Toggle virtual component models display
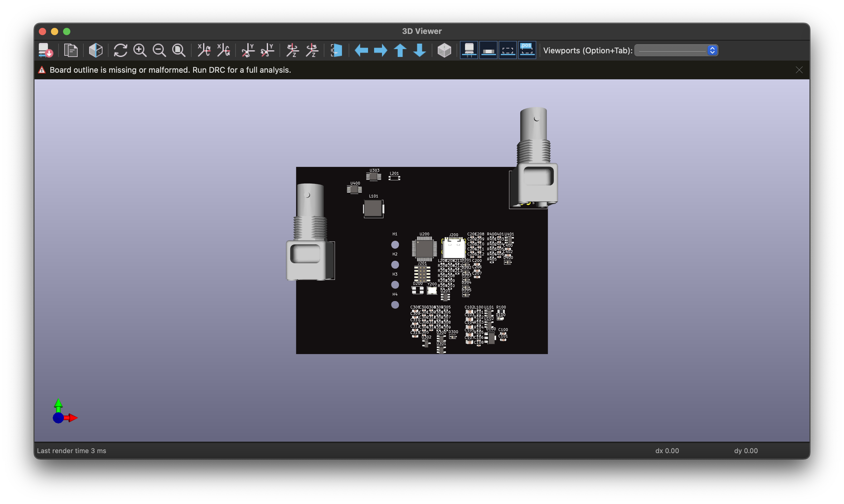Screen dimensions: 844x504 pos(507,50)
